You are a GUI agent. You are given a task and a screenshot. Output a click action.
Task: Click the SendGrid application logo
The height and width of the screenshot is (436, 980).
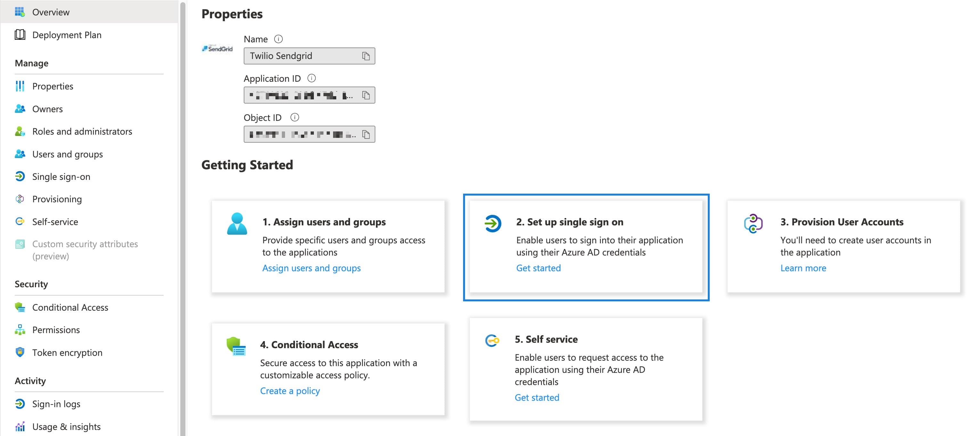(x=217, y=48)
